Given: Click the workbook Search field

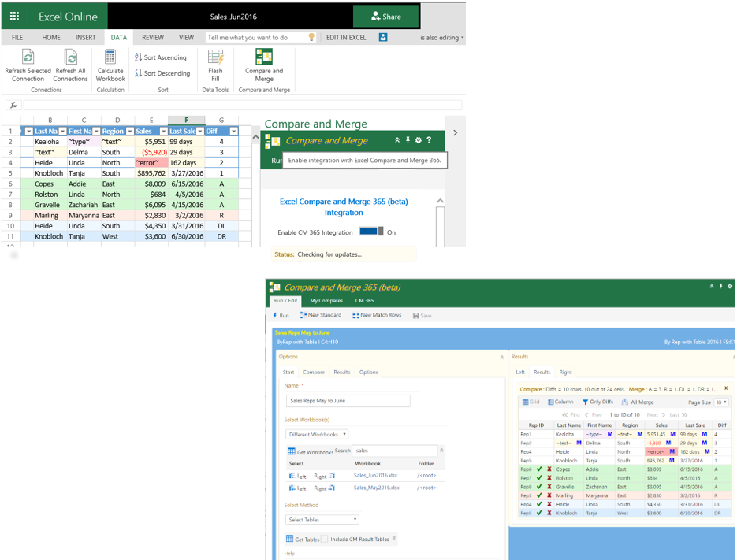Looking at the screenshot, I should 394,451.
